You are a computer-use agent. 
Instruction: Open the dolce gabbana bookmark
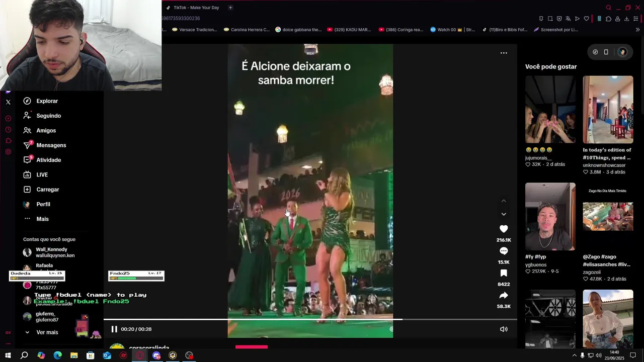pyautogui.click(x=298, y=30)
